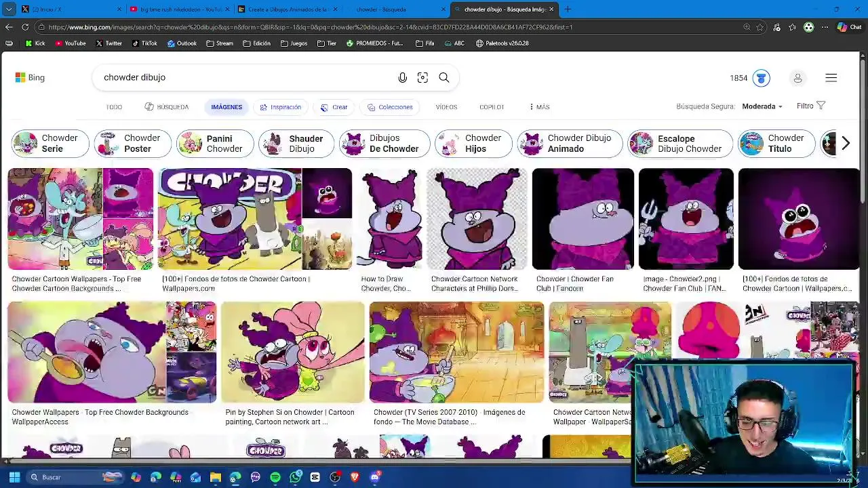Search by voice with the microphone icon

pyautogui.click(x=402, y=78)
